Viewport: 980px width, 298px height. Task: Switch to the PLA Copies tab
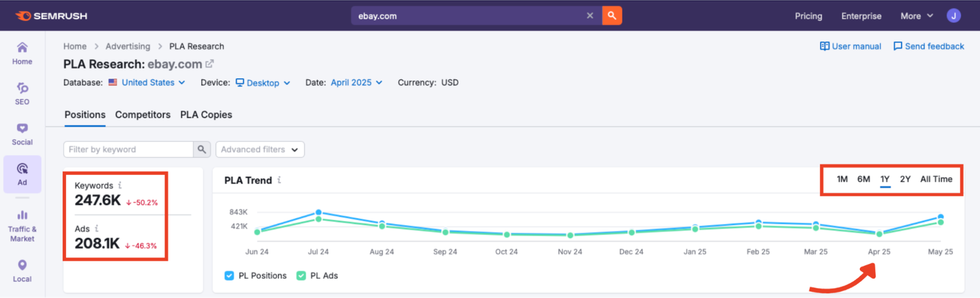tap(206, 115)
